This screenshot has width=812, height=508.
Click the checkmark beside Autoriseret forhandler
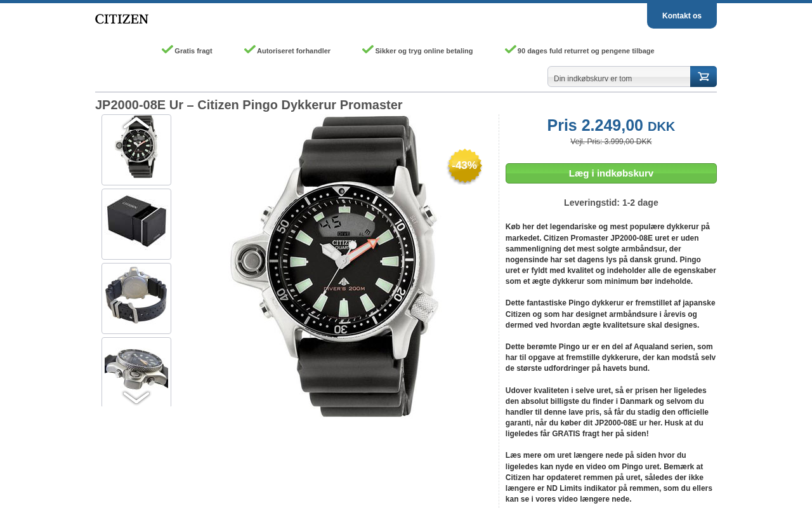tap(250, 50)
